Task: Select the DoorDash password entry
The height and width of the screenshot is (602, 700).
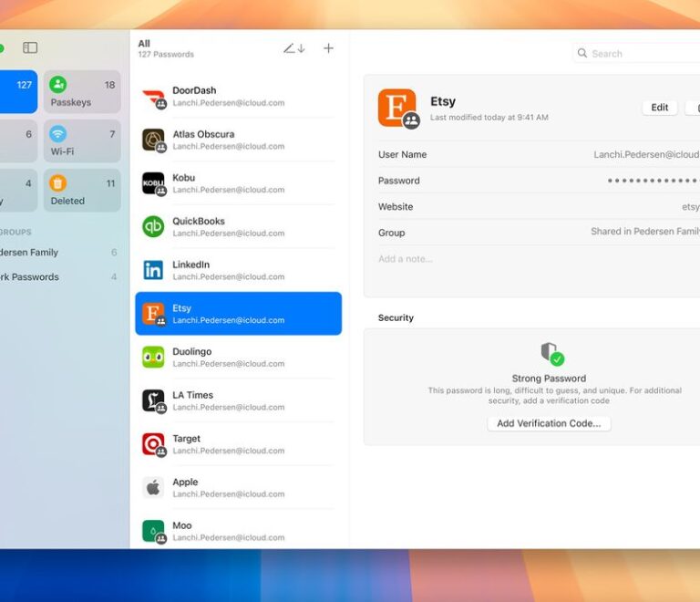Action: (x=239, y=97)
